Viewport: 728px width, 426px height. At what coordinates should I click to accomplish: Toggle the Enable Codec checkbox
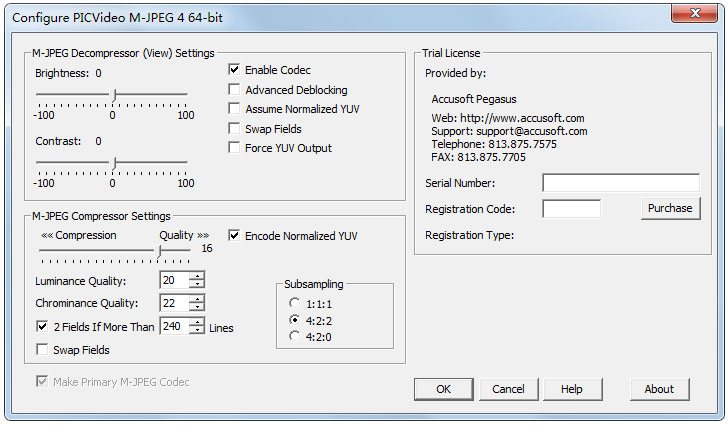[x=234, y=70]
